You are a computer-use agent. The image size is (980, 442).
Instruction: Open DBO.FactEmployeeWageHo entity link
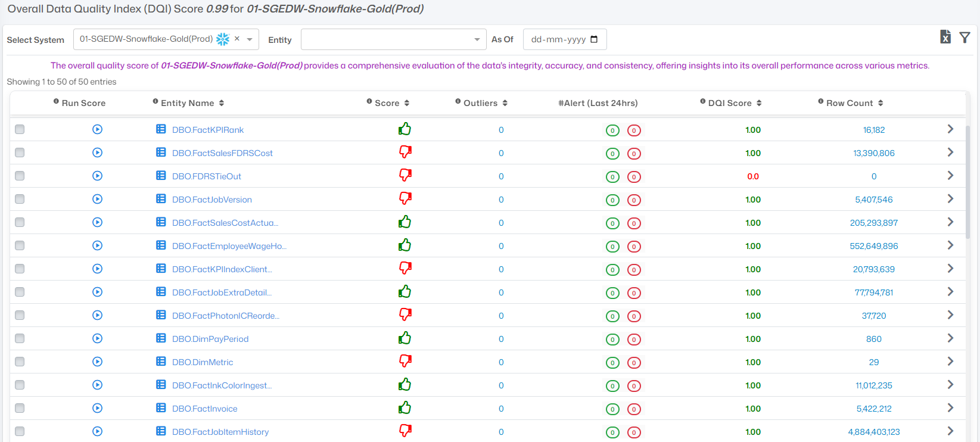point(229,246)
